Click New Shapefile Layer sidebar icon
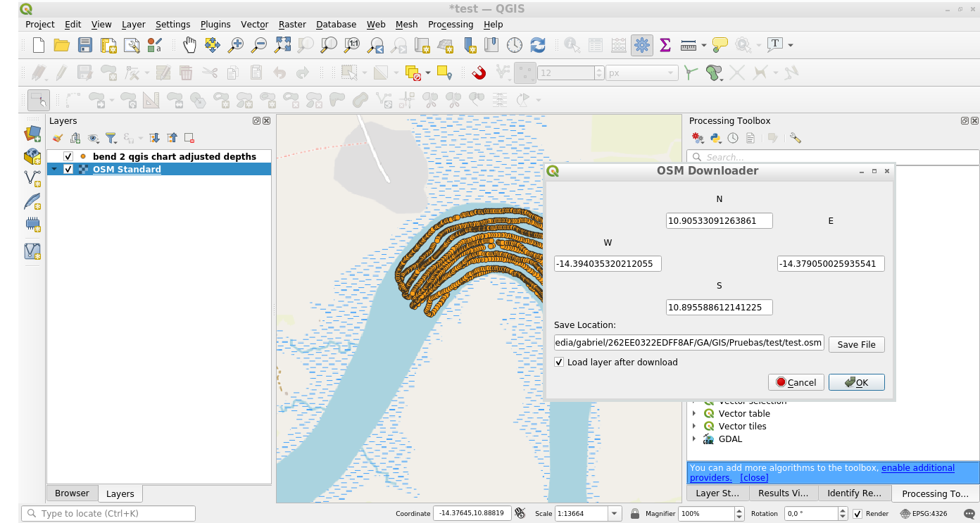 point(32,178)
